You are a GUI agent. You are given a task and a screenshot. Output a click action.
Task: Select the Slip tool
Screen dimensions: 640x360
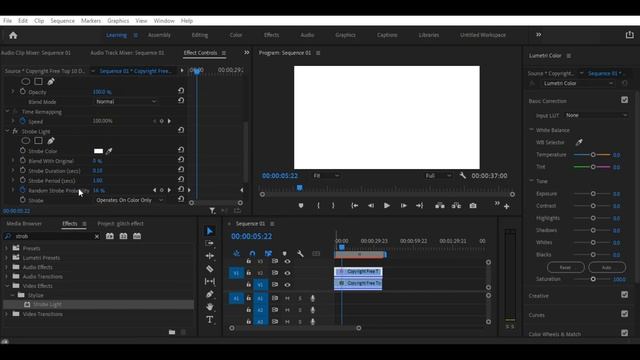click(x=209, y=281)
